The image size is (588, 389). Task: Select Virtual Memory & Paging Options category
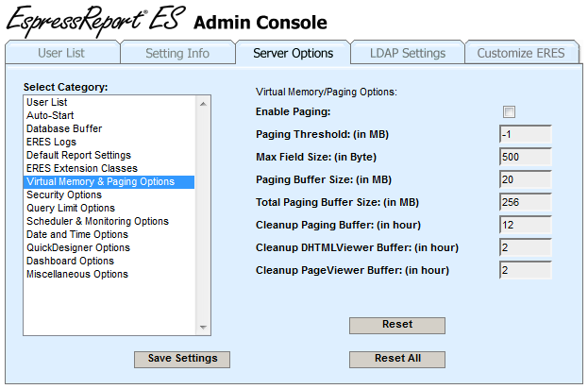pos(109,181)
